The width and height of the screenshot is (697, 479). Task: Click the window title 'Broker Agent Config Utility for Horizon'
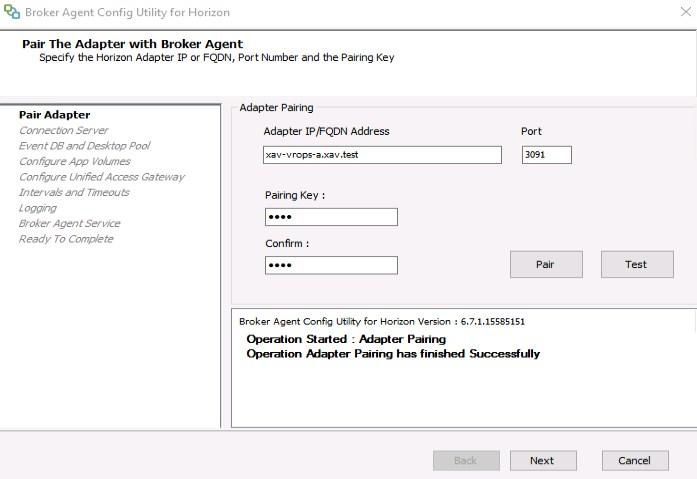[x=128, y=12]
